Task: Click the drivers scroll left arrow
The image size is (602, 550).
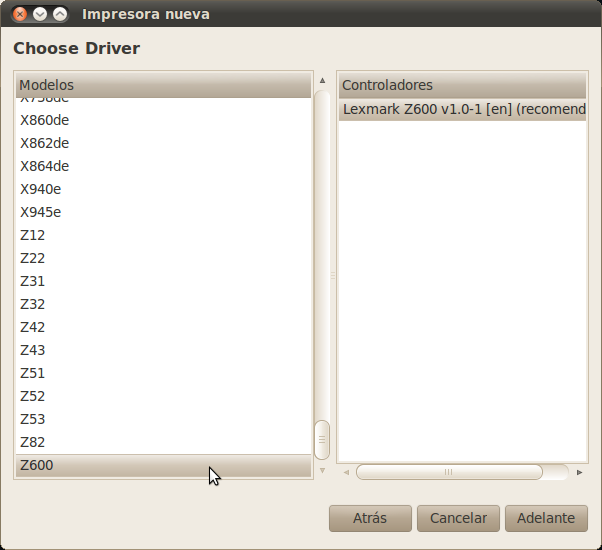Action: click(x=346, y=472)
